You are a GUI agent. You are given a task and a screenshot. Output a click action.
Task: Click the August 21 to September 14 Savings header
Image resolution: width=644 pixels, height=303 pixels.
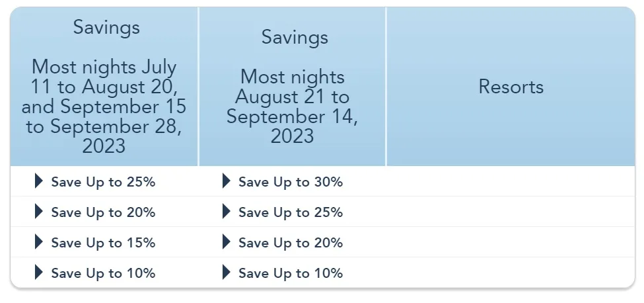coord(292,87)
